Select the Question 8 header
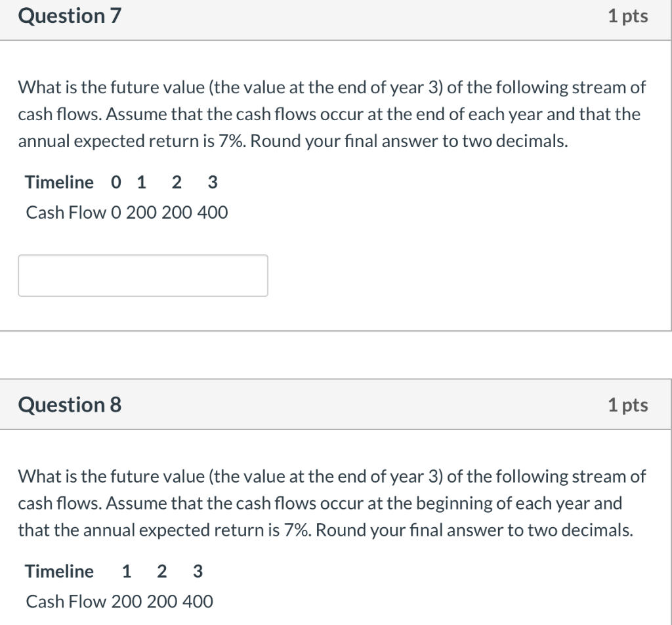672x625 pixels. click(68, 404)
